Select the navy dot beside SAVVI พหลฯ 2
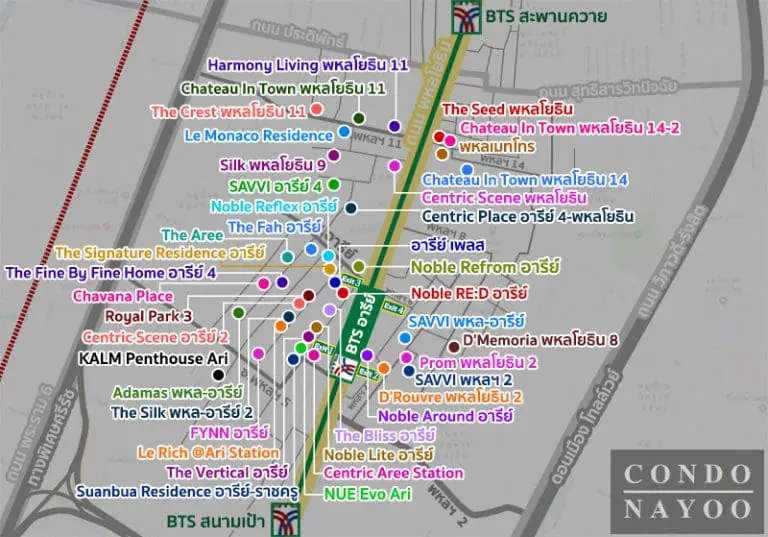 tap(409, 371)
